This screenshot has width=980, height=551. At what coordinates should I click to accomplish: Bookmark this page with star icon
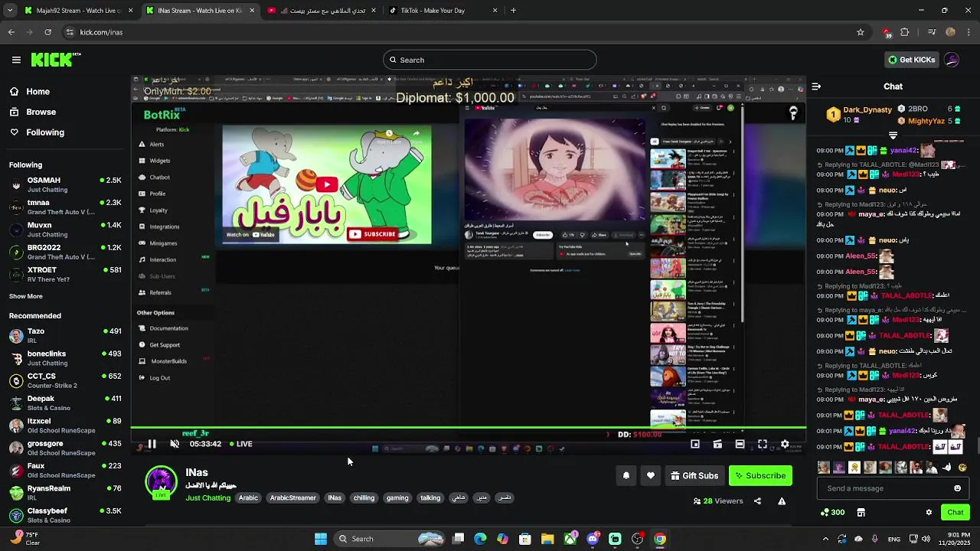(861, 32)
